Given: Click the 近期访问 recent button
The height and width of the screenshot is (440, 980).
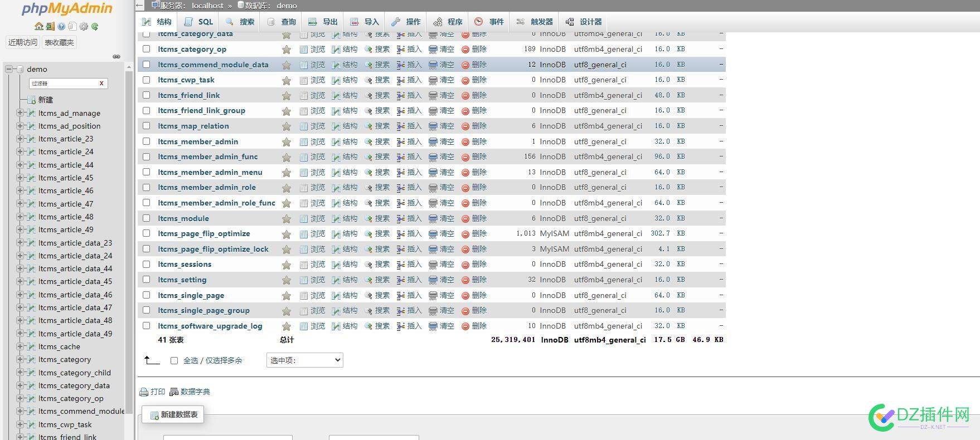Looking at the screenshot, I should [x=23, y=42].
